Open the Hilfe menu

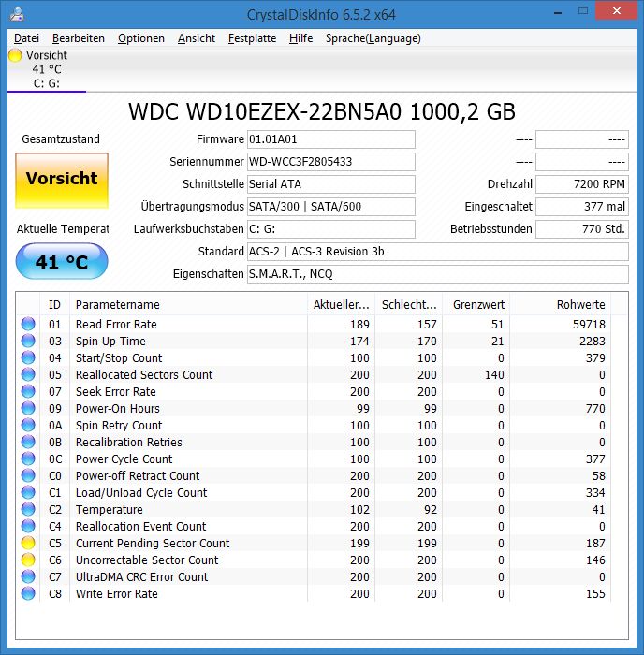pyautogui.click(x=300, y=38)
